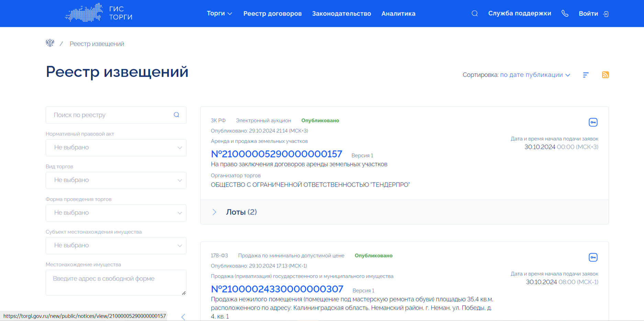Click the Войти login button
Image resolution: width=644 pixels, height=321 pixels.
click(593, 14)
